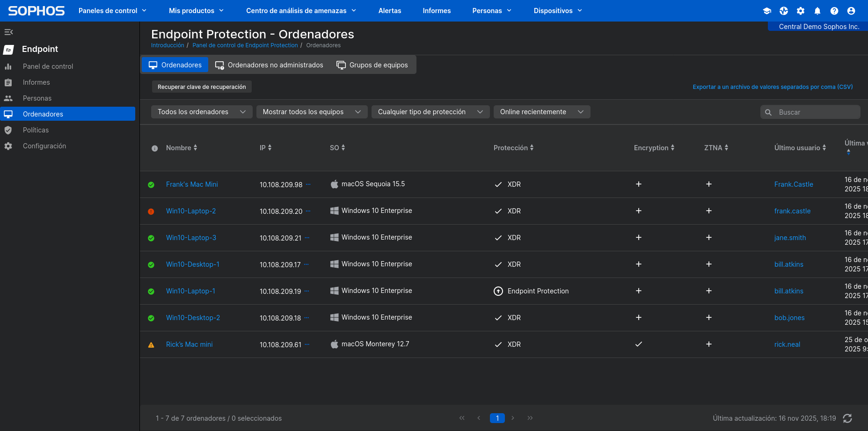Refresh the computer list with reload icon
The width and height of the screenshot is (868, 431).
tap(847, 418)
